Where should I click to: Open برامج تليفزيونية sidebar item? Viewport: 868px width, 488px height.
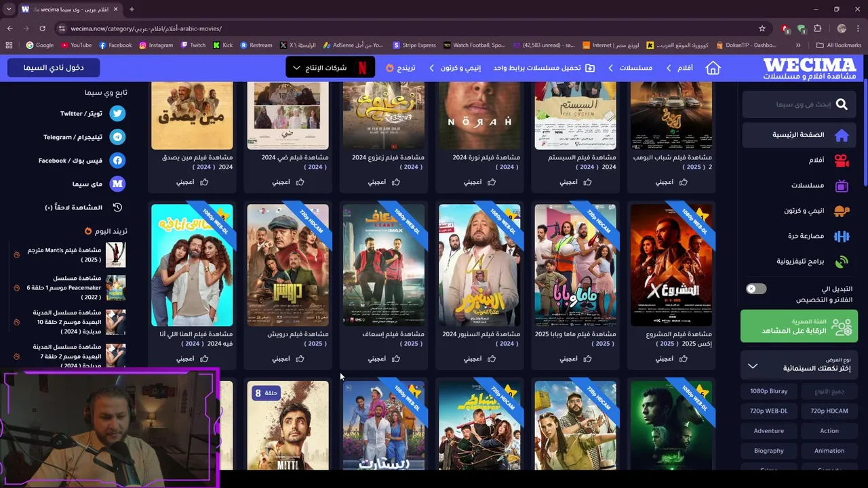pyautogui.click(x=799, y=261)
